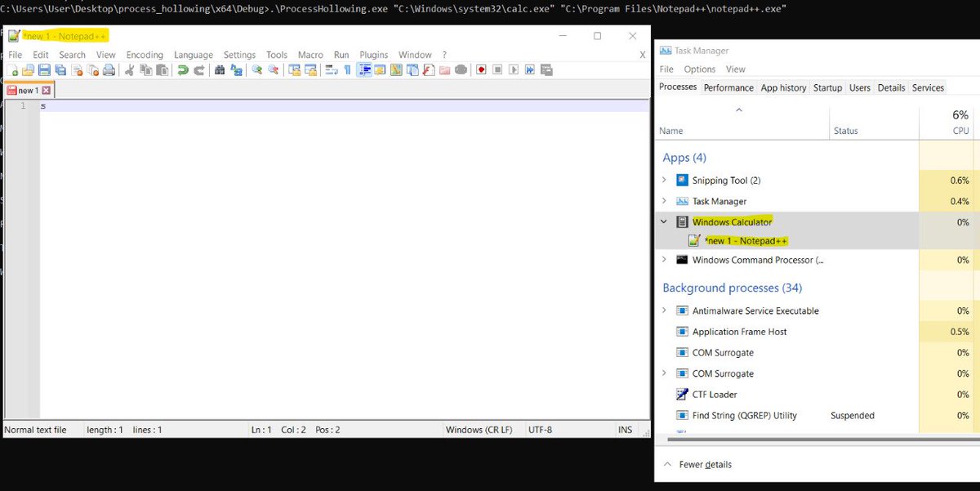Open the Language menu

(x=194, y=55)
